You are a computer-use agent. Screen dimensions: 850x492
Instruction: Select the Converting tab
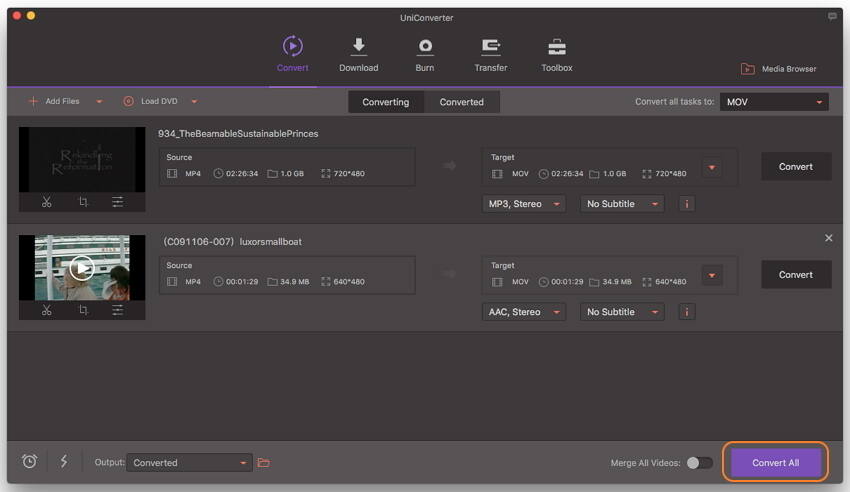tap(385, 102)
